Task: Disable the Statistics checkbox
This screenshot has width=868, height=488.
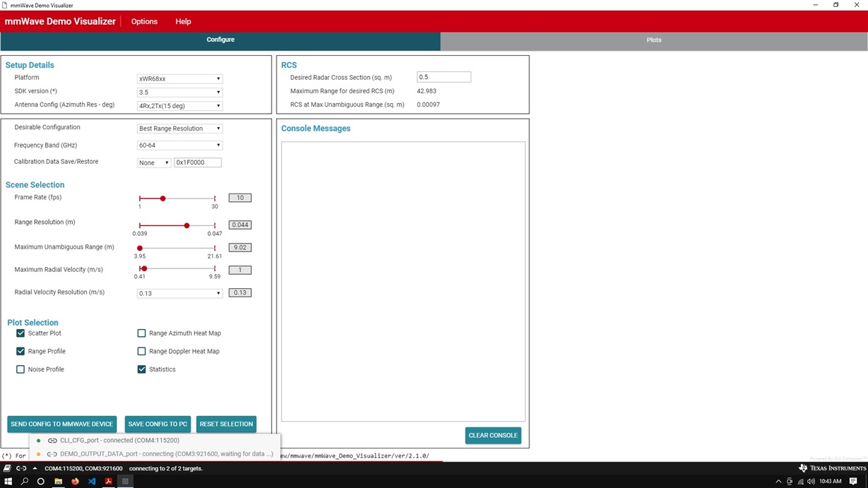Action: coord(142,369)
